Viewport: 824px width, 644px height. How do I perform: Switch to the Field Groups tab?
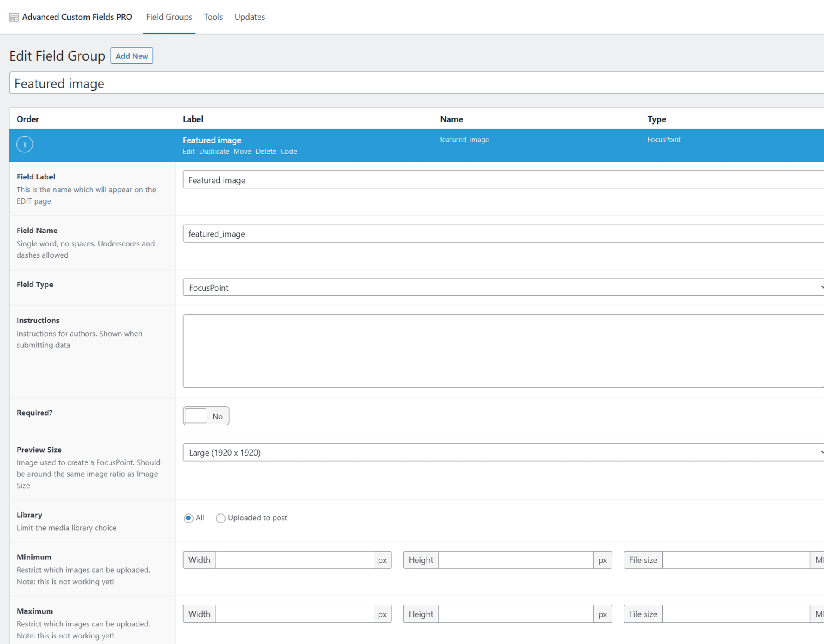169,17
